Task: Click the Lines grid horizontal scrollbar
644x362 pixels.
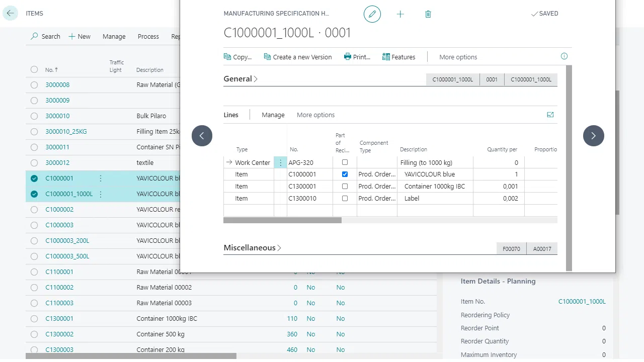Action: pos(282,220)
